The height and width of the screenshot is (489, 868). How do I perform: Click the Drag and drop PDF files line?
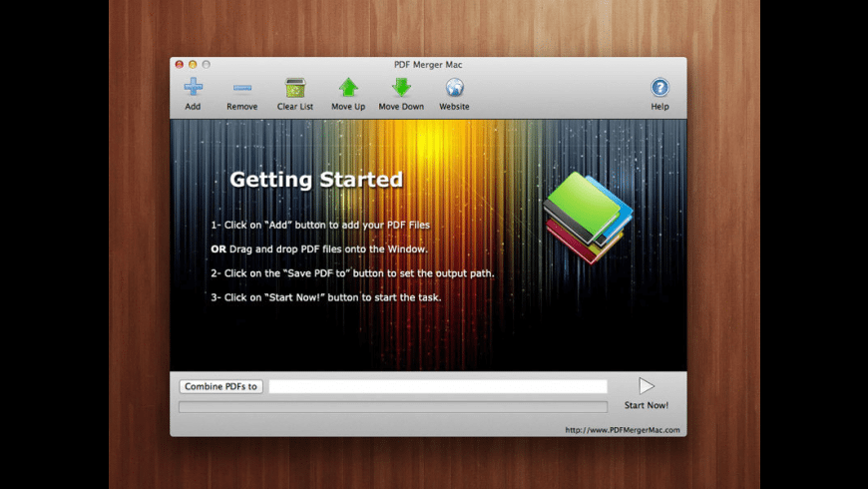(x=319, y=249)
